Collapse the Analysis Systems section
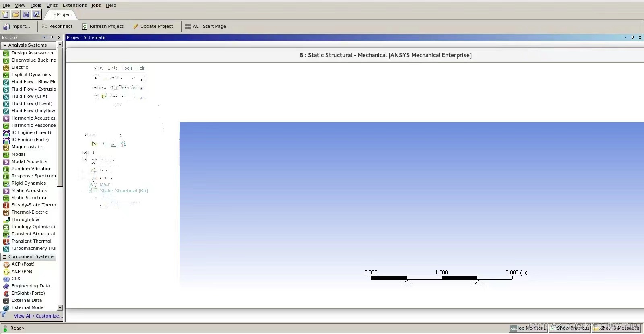 (5, 45)
